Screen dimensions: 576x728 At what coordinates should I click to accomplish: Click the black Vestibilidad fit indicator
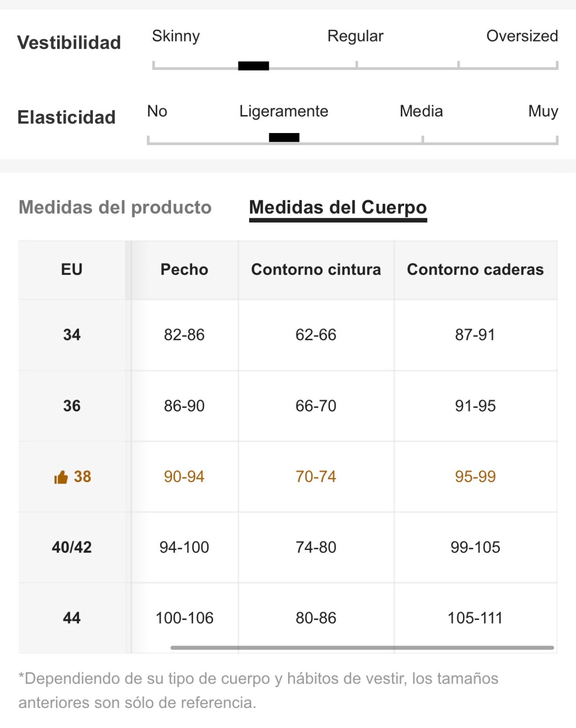[254, 66]
